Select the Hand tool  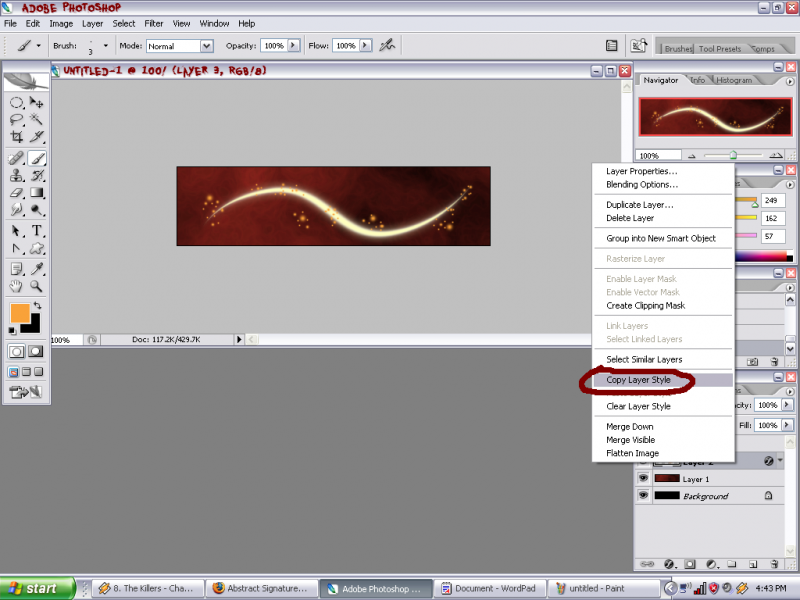click(16, 286)
